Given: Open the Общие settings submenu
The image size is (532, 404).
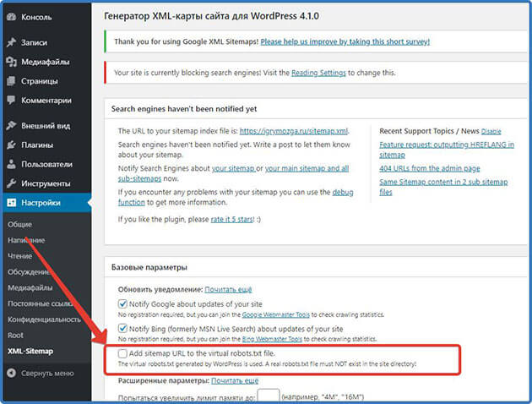Looking at the screenshot, I should point(19,225).
